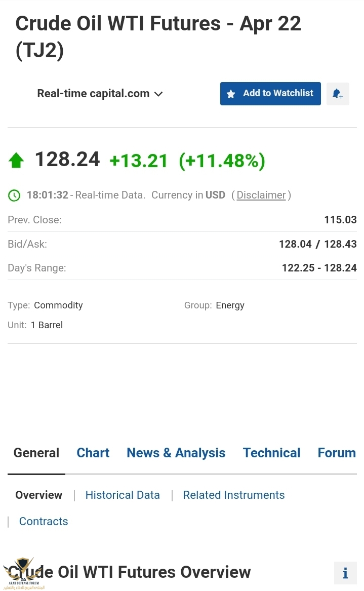Open the Forum tab

[x=336, y=453]
